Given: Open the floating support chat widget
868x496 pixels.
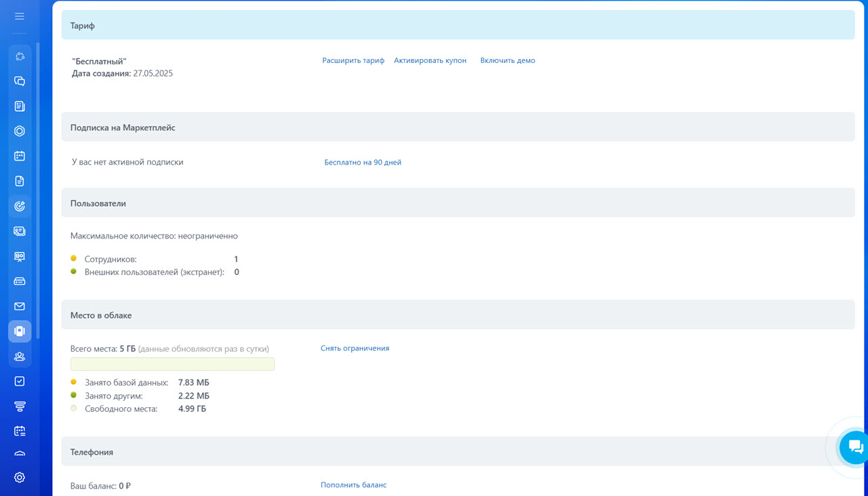Looking at the screenshot, I should 854,447.
